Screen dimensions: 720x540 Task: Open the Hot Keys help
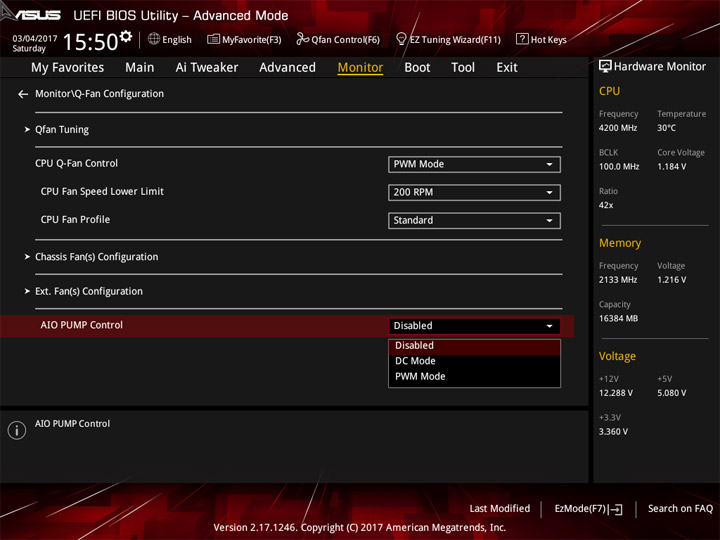pyautogui.click(x=541, y=39)
